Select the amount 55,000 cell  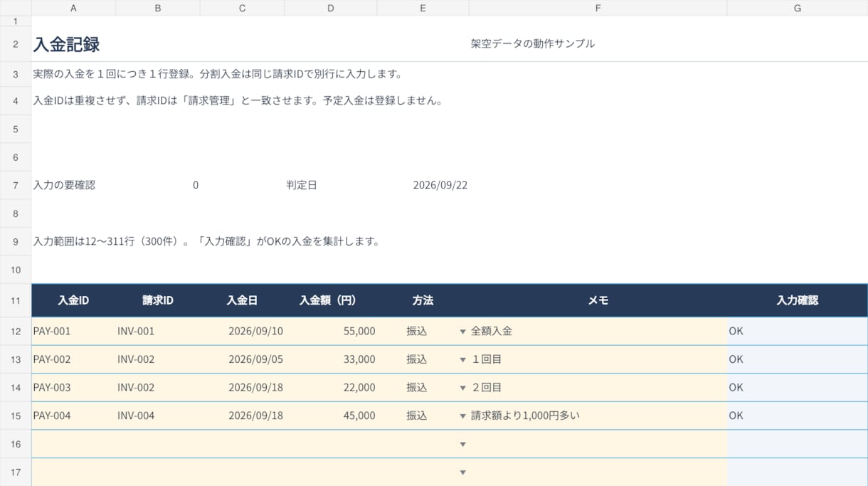tap(331, 331)
